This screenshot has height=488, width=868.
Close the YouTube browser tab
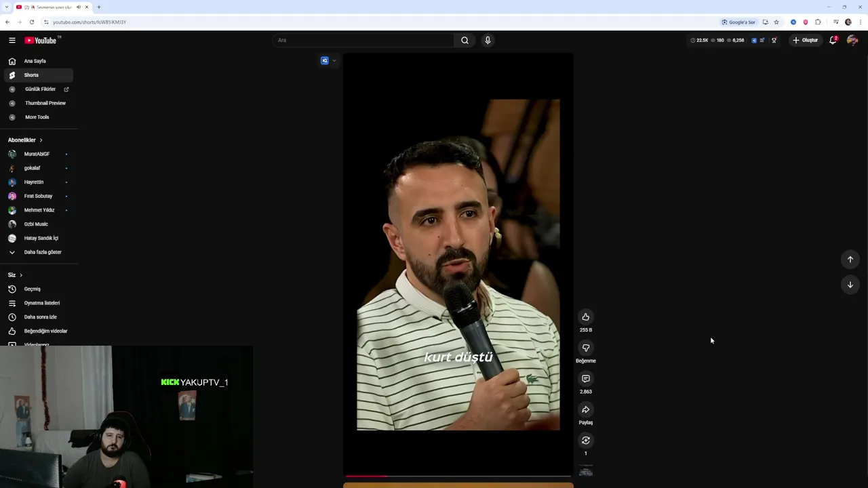(87, 7)
